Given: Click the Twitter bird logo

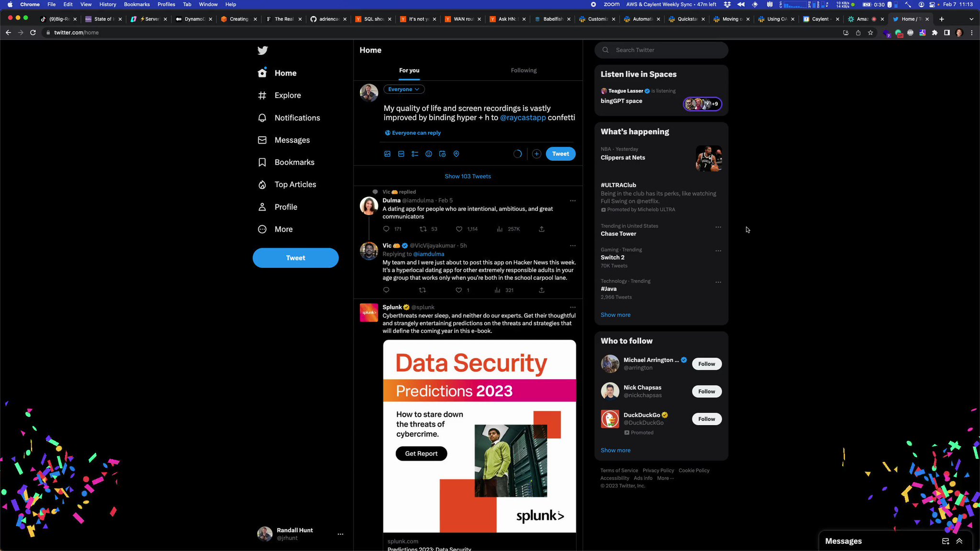Looking at the screenshot, I should tap(263, 50).
